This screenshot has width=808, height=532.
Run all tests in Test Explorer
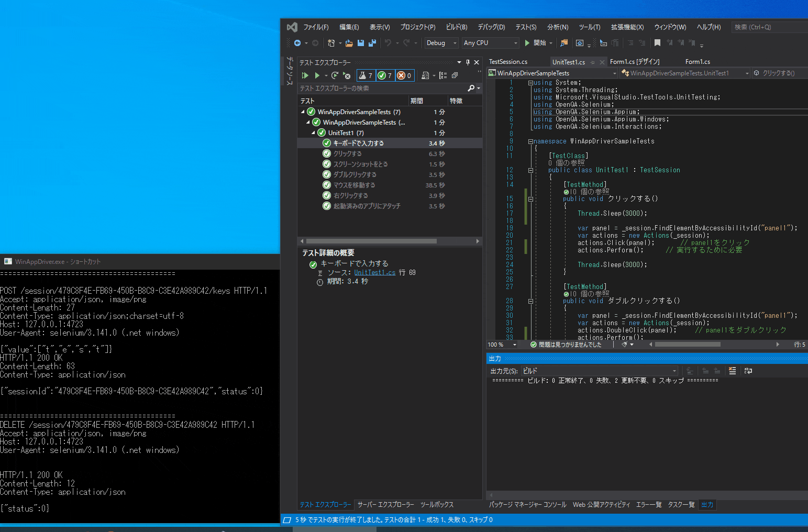click(x=305, y=75)
